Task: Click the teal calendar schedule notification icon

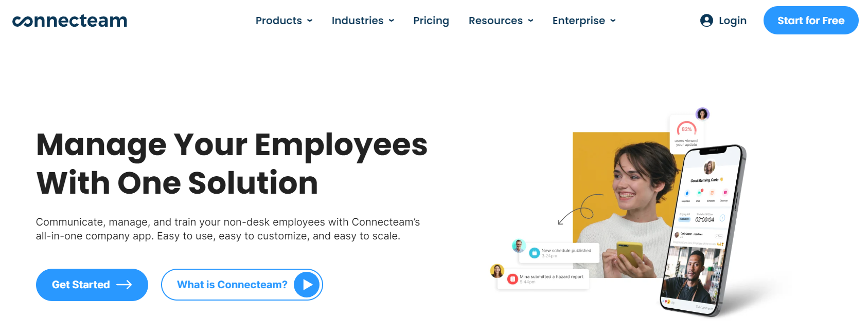Action: (535, 253)
